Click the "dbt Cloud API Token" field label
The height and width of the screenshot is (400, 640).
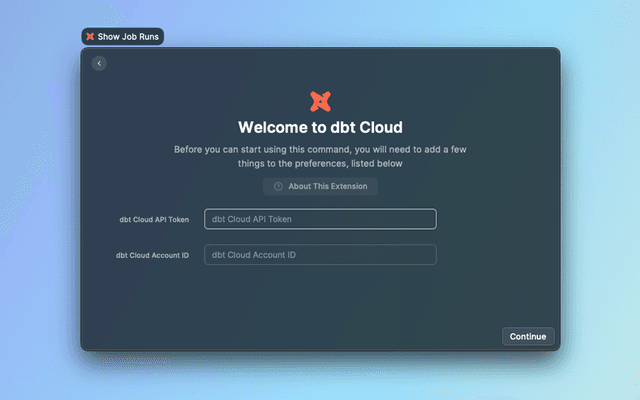pyautogui.click(x=154, y=219)
